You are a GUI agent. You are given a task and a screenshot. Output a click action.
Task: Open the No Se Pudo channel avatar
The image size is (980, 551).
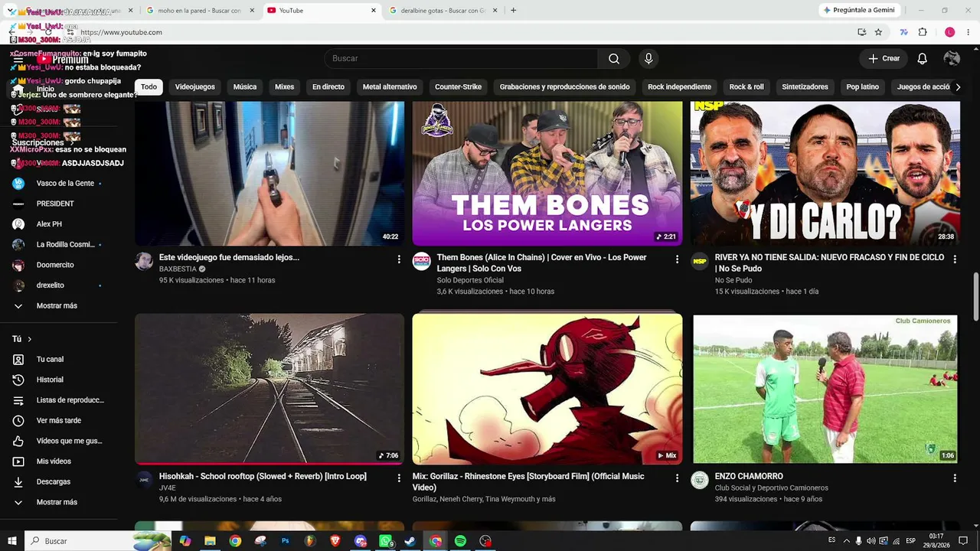tap(700, 262)
